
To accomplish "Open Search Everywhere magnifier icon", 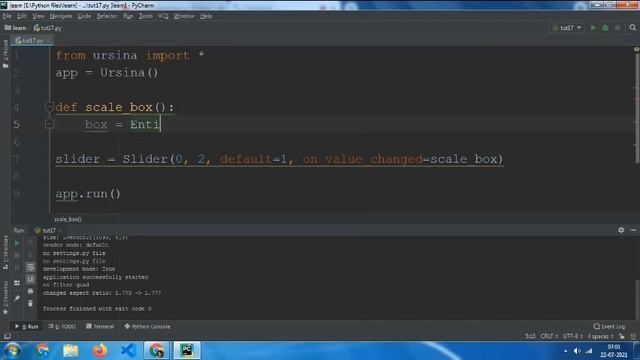I will coord(633,28).
